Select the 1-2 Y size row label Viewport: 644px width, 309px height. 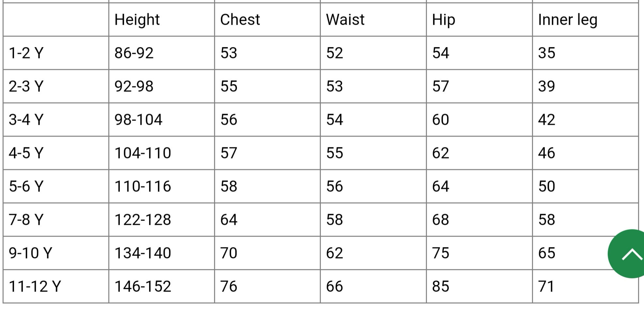[x=26, y=53]
